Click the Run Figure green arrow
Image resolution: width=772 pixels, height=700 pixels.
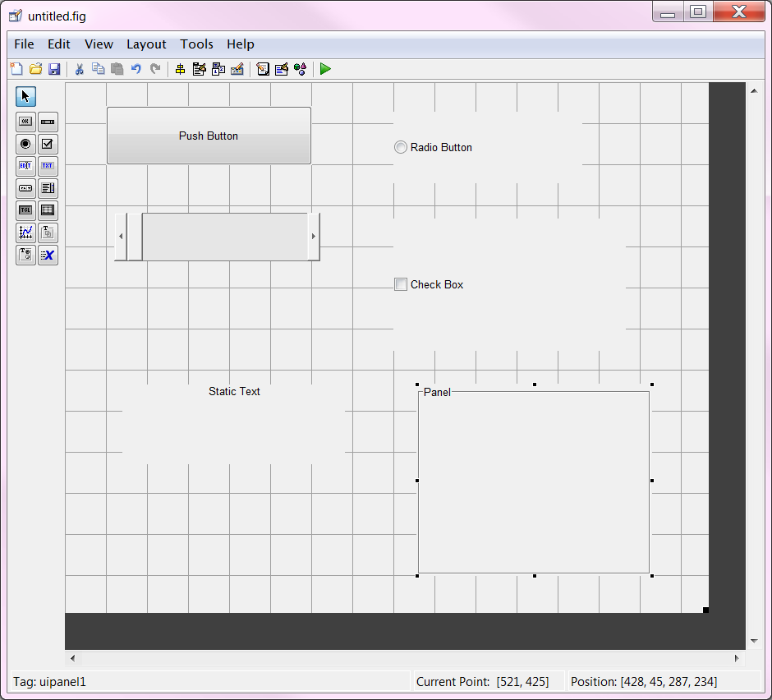[x=325, y=69]
